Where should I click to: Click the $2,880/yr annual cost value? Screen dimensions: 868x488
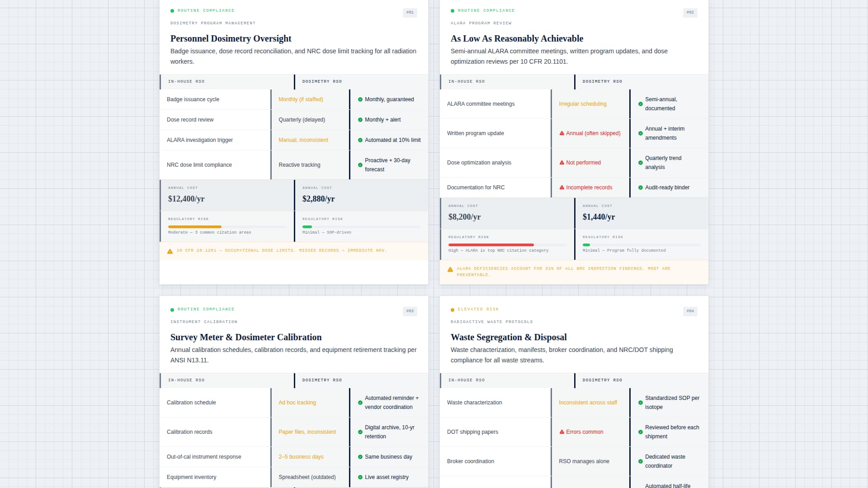pyautogui.click(x=319, y=199)
